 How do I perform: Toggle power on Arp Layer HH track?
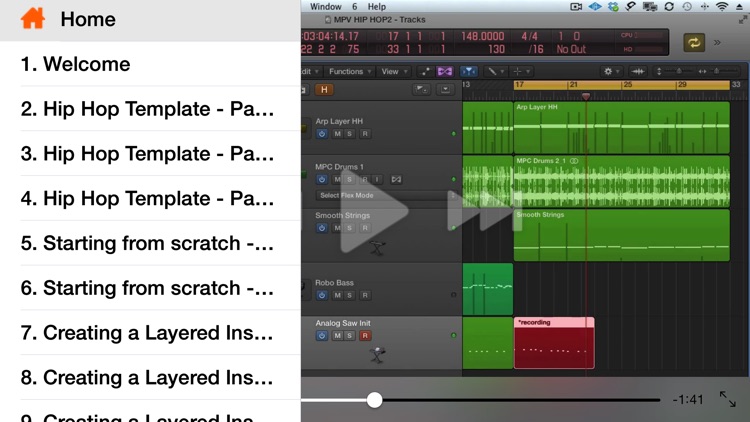[x=322, y=134]
